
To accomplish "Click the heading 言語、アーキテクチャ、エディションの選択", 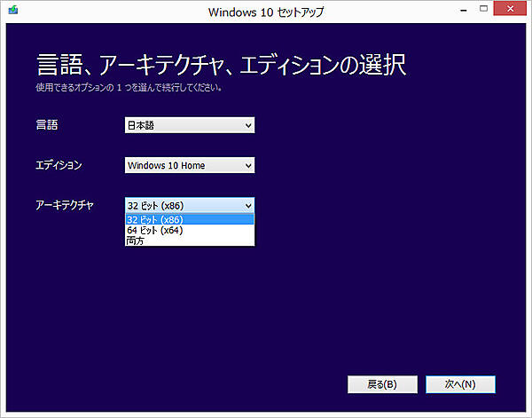I will pyautogui.click(x=221, y=65).
